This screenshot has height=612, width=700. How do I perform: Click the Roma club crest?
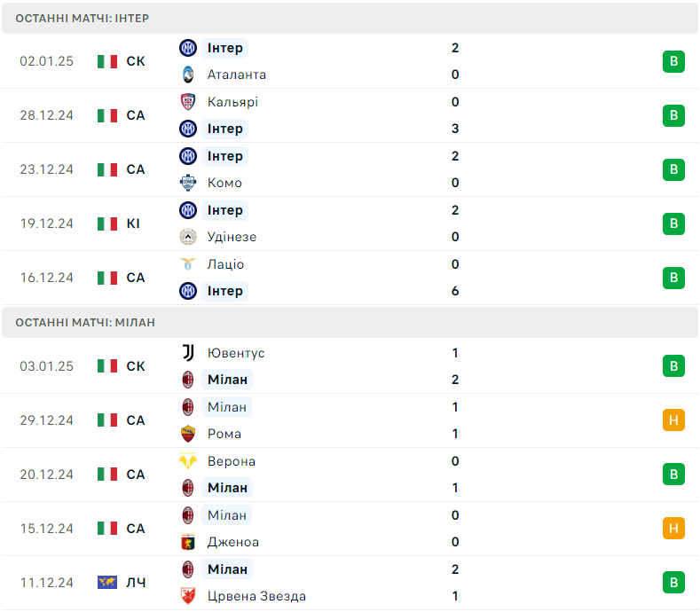187,434
